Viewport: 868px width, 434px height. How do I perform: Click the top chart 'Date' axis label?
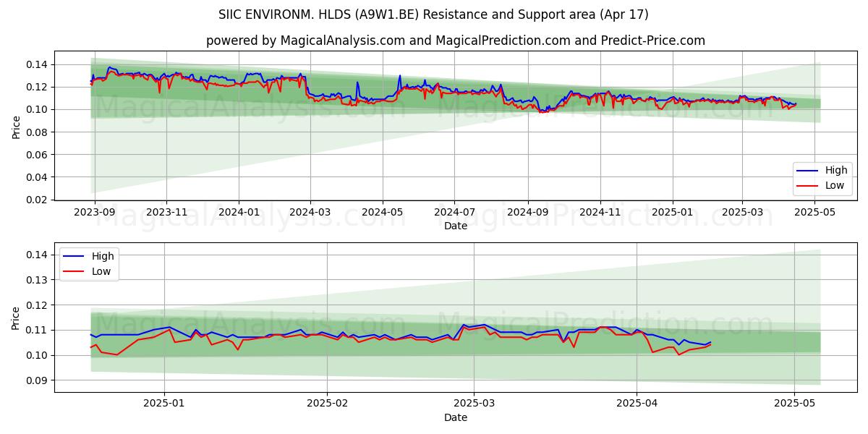point(456,226)
